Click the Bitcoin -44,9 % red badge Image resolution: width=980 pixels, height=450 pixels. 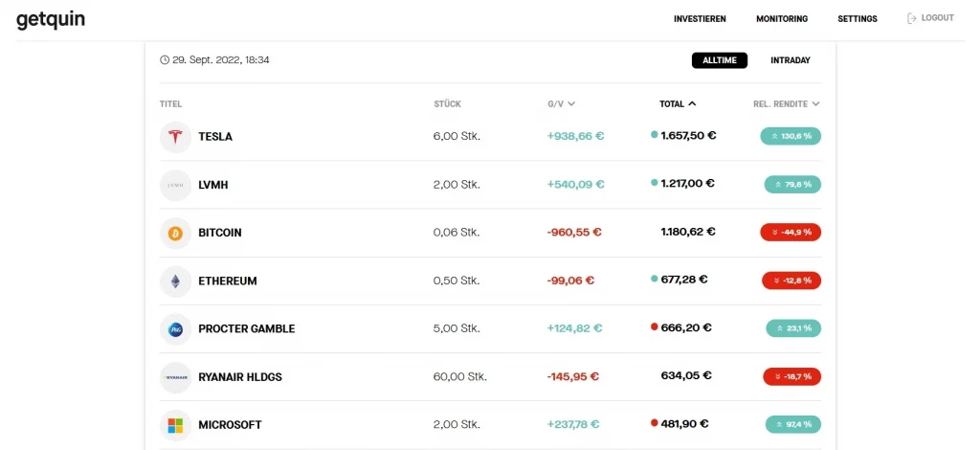pos(791,232)
